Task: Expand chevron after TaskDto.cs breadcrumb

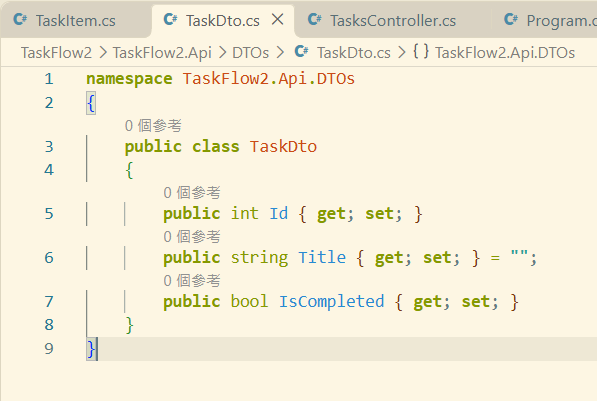Action: tap(402, 53)
